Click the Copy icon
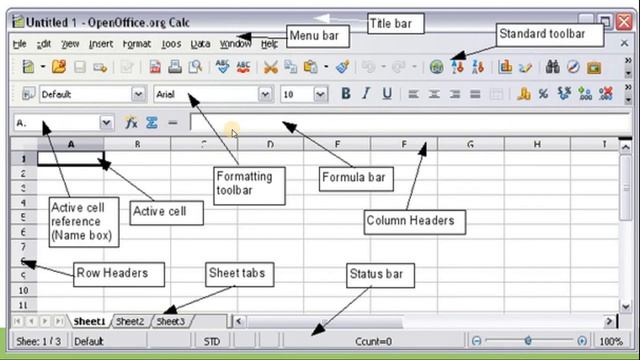 (x=290, y=67)
